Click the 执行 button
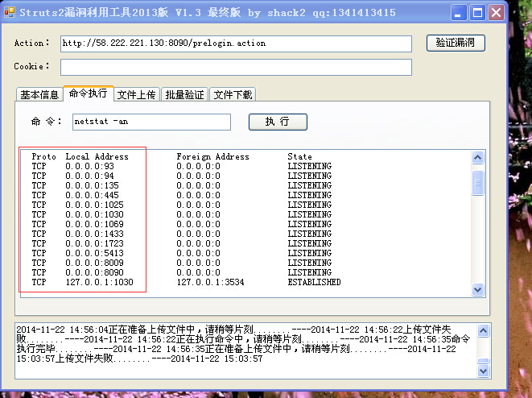The image size is (532, 398). 278,122
